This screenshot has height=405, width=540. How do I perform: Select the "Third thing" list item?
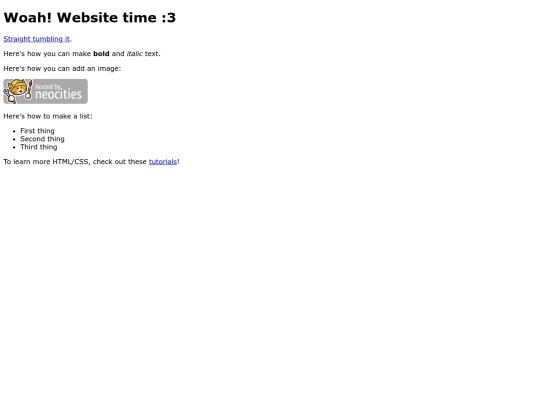39,147
